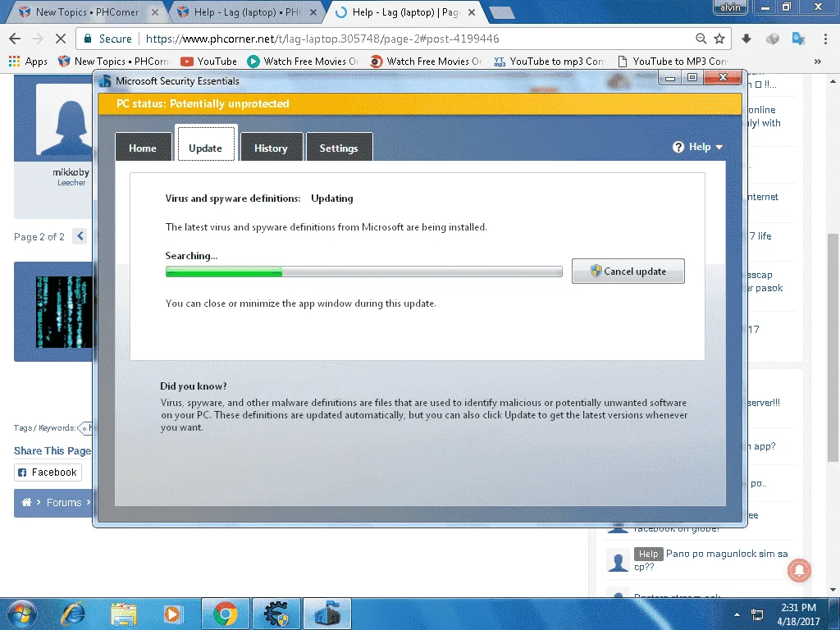Click the Security Essentials castle title icon
840x630 pixels.
pos(105,81)
